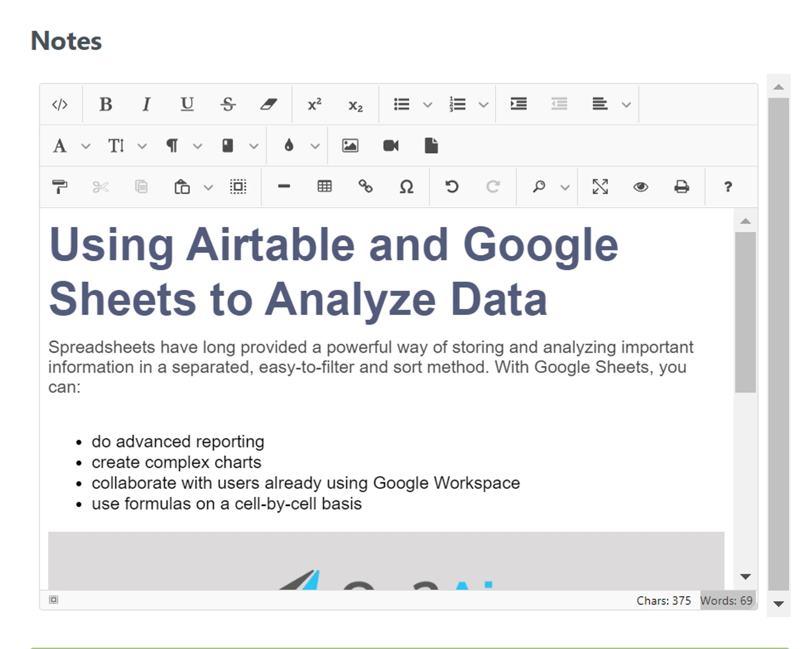Toggle italic formatting

tap(146, 104)
